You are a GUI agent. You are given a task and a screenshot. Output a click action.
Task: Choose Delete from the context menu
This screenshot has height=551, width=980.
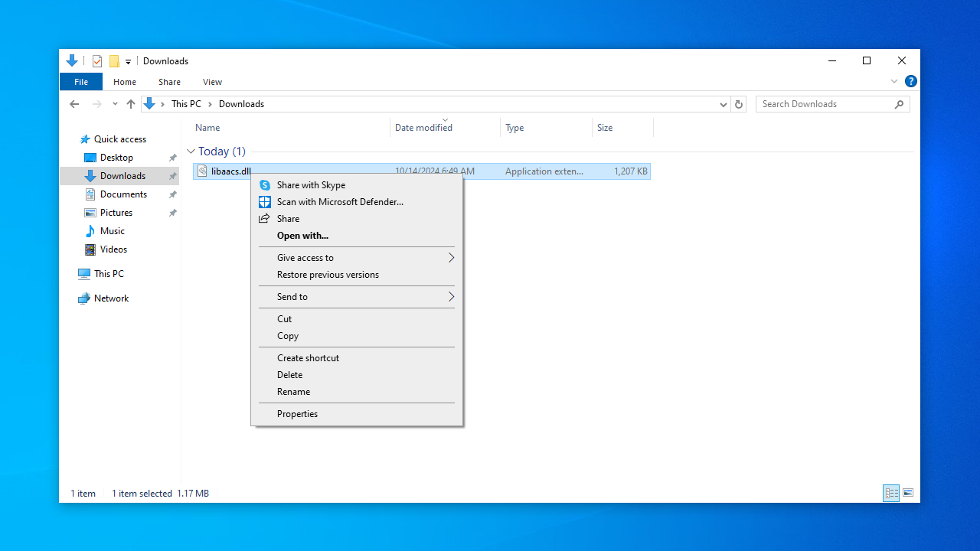pyautogui.click(x=289, y=375)
